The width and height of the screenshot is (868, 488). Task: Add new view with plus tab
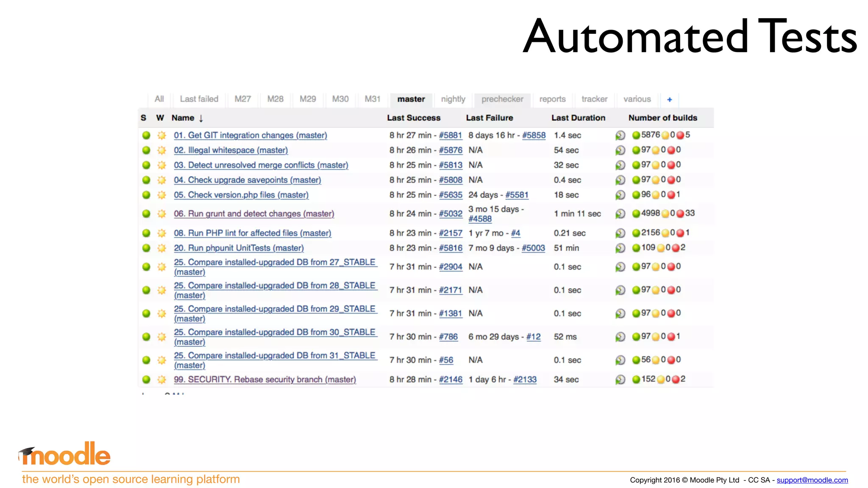coord(670,100)
